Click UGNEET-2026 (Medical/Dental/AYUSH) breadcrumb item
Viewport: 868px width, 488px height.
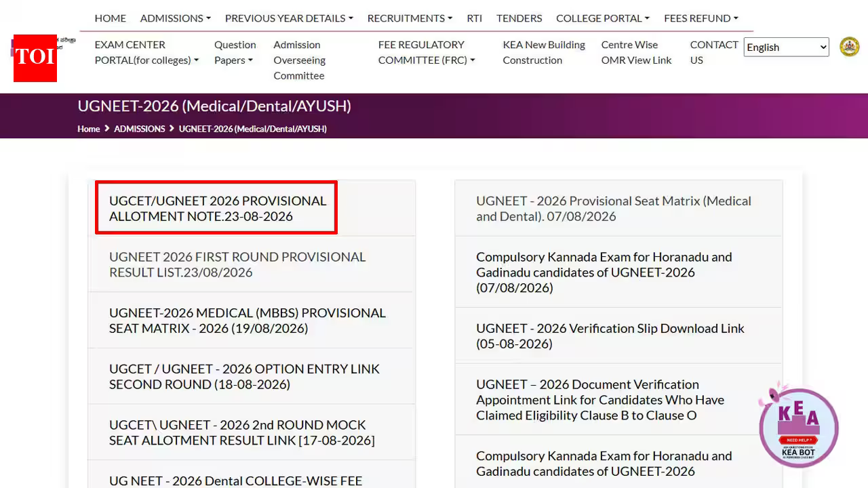253,129
